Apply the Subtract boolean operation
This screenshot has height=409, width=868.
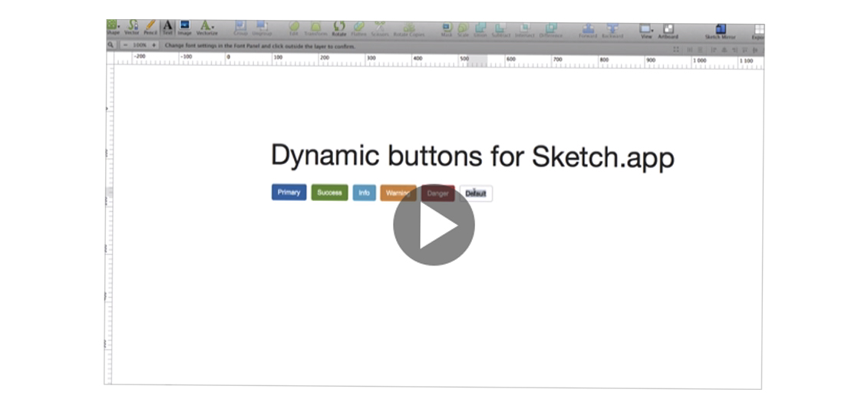(500, 29)
